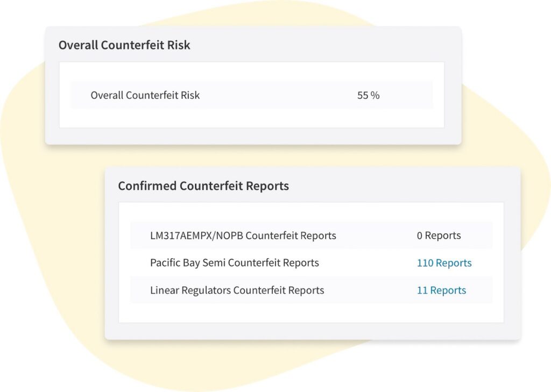Click white area below the 55 % row

252,118
